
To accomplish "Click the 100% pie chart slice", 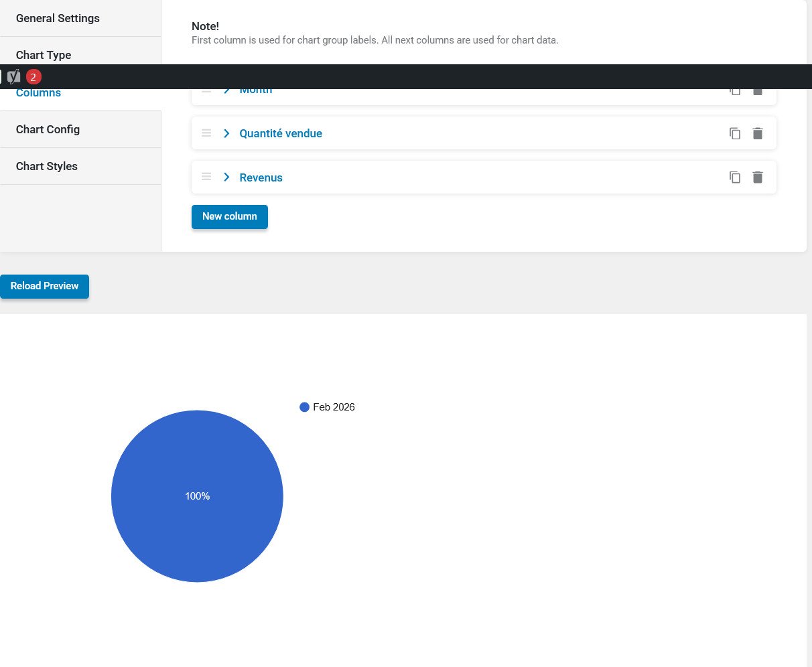I will click(197, 496).
